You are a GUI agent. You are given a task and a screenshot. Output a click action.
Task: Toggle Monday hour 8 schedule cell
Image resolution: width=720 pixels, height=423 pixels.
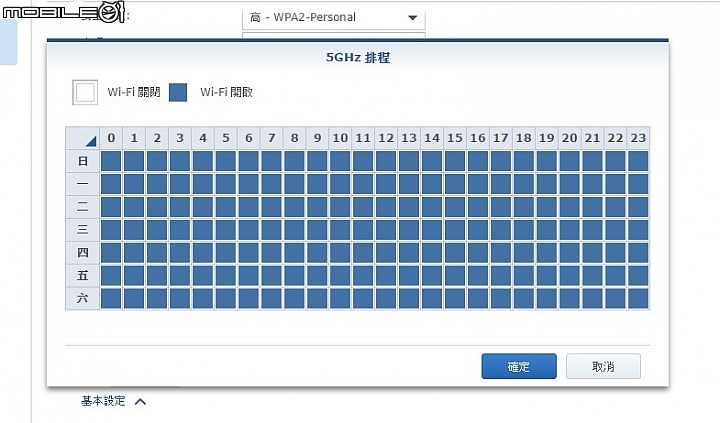pos(294,184)
